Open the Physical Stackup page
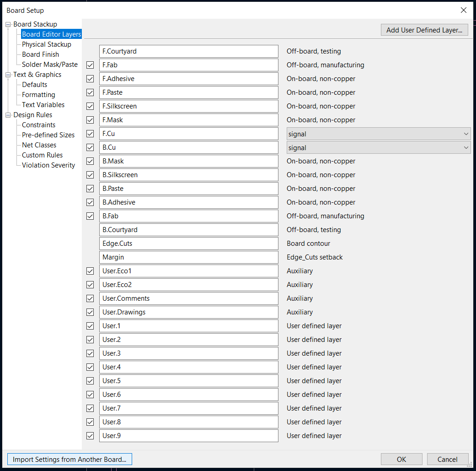 click(47, 44)
